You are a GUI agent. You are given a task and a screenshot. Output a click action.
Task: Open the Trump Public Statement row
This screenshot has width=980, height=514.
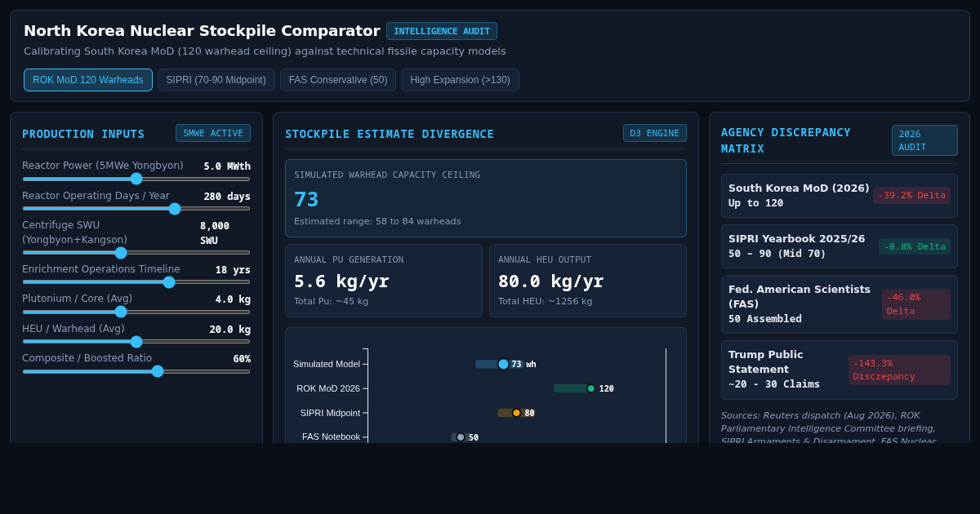coord(840,370)
